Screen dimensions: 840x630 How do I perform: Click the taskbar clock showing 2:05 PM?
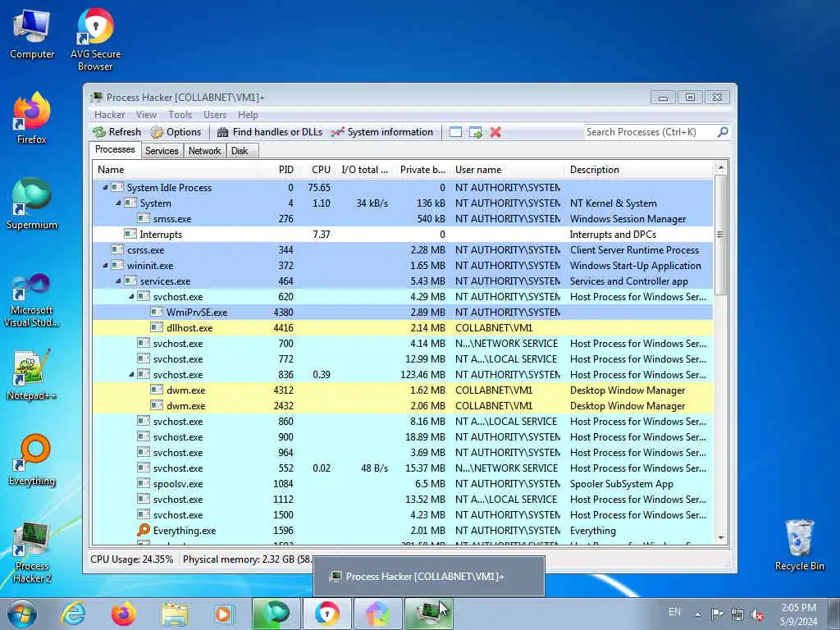(798, 614)
